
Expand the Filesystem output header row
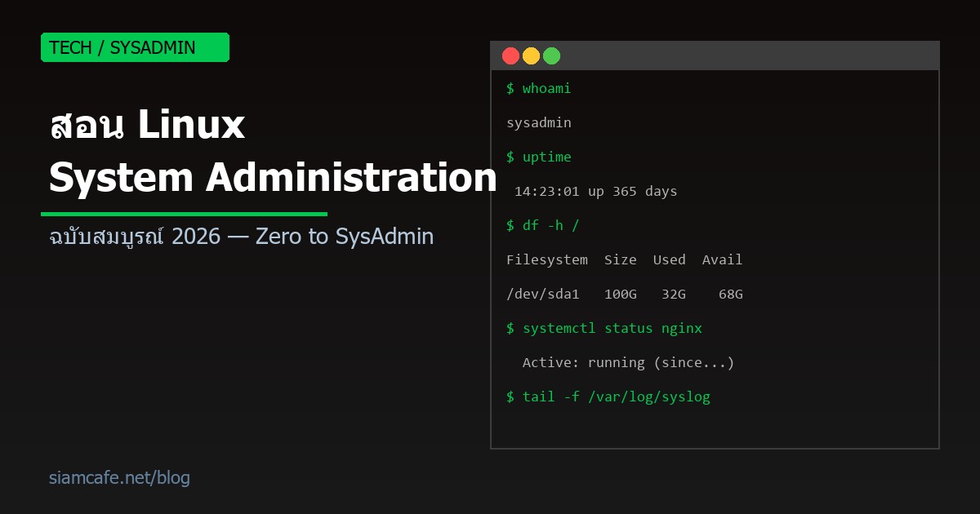pos(625,259)
